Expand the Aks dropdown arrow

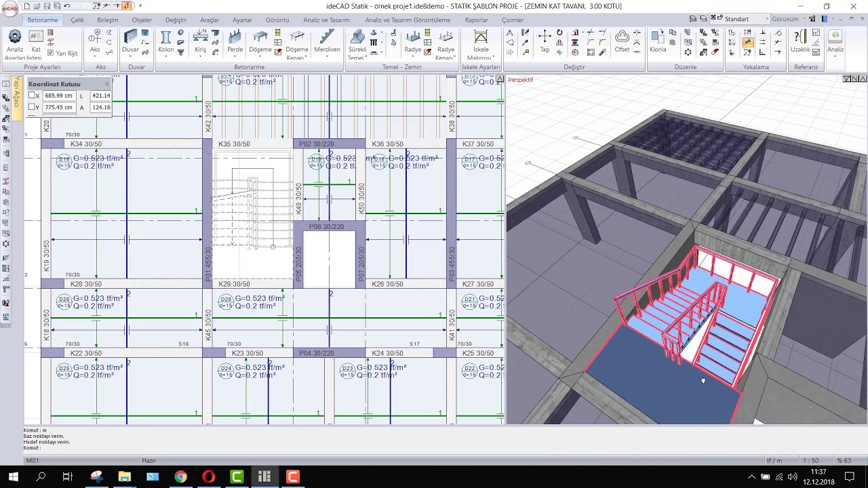pyautogui.click(x=95, y=58)
